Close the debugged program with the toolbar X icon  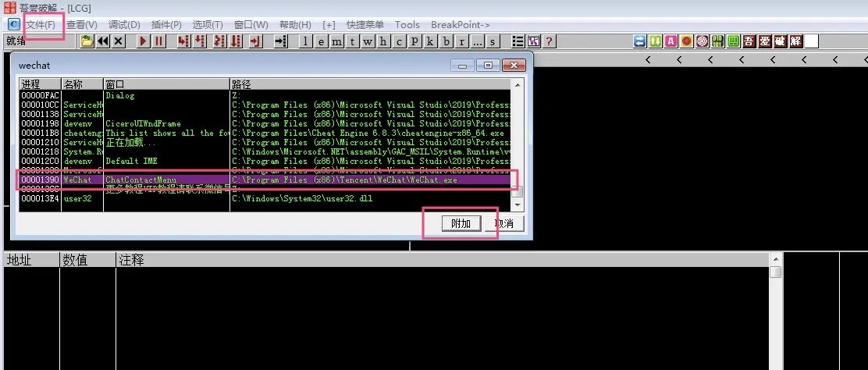coord(119,41)
